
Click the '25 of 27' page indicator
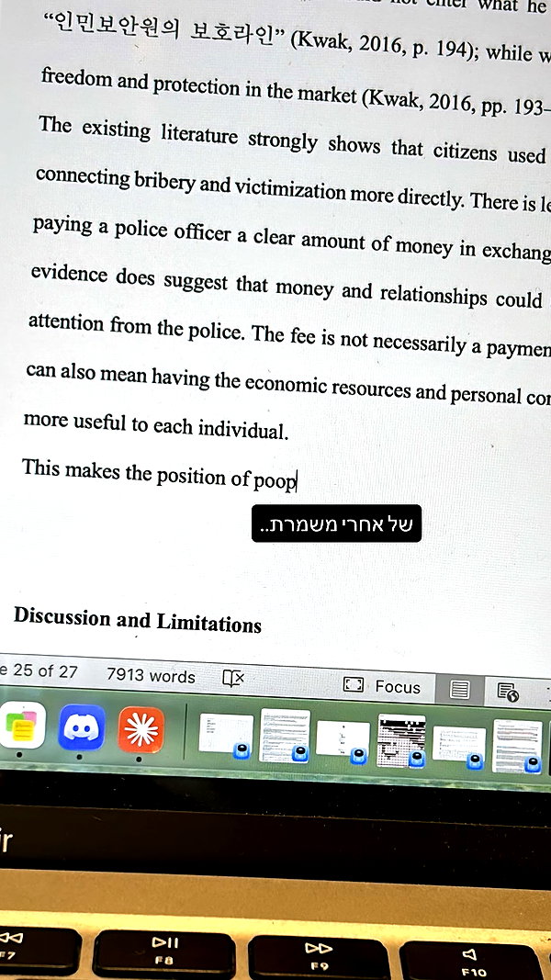(x=46, y=671)
